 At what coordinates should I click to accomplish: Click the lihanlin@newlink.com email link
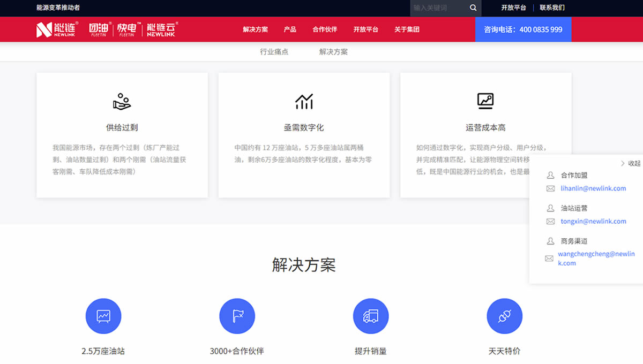coord(593,188)
